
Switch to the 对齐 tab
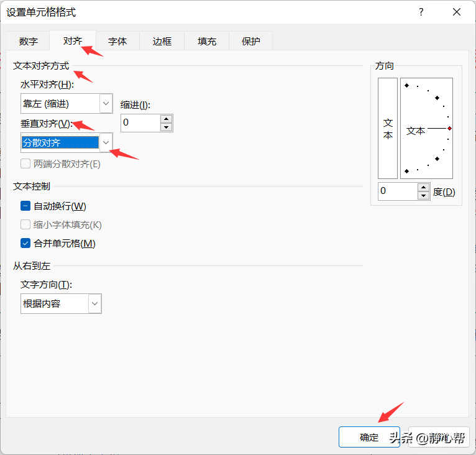tap(73, 40)
